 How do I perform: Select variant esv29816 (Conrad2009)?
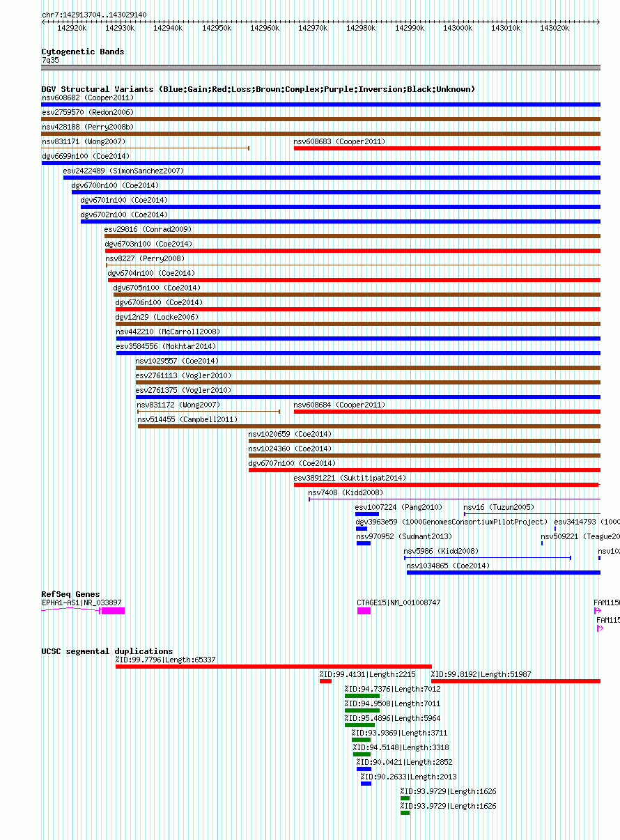(x=148, y=229)
